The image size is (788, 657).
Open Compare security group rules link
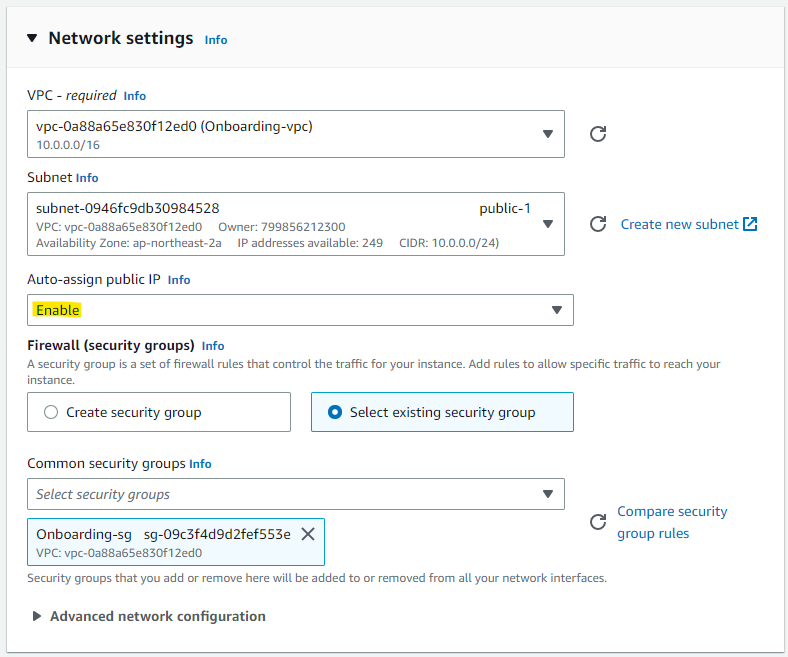click(x=672, y=522)
